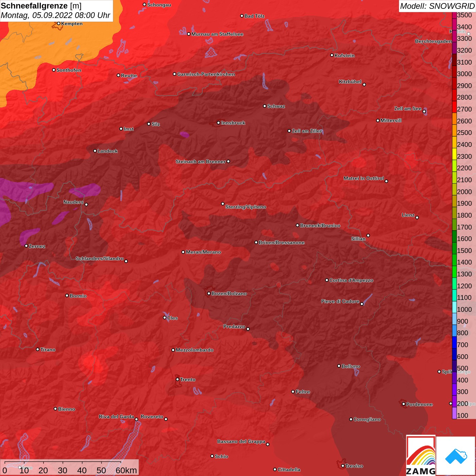Click the Trento city label

(188, 379)
